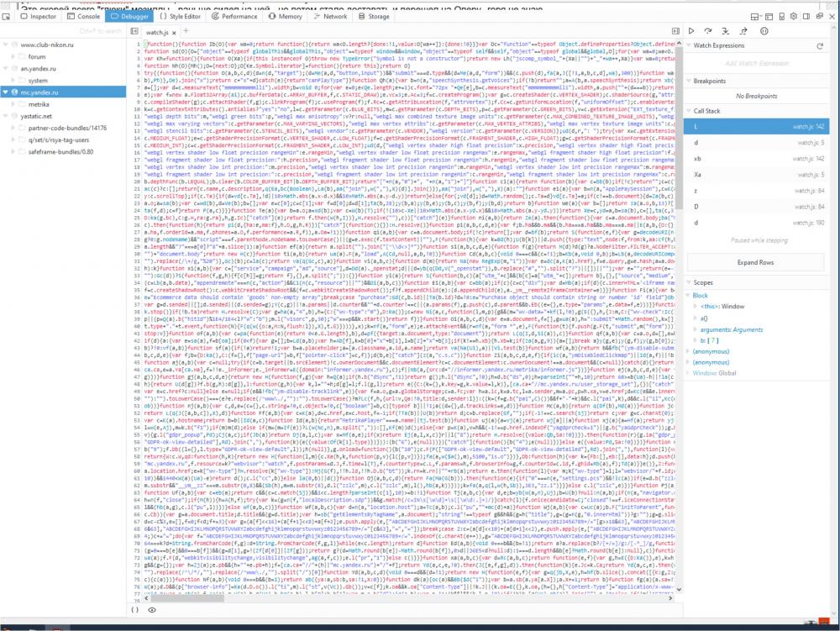Click line number 20 in gutter
Image resolution: width=840 pixels, height=631 pixels.
(x=137, y=182)
